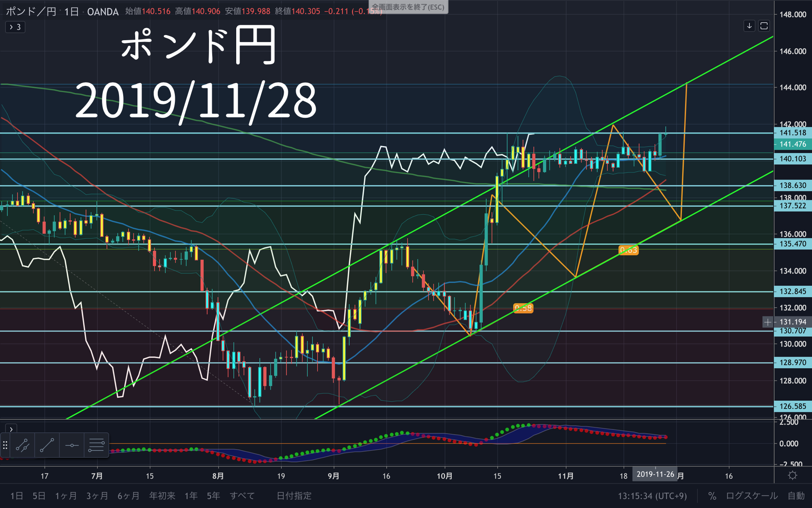Set range to 年初来
This screenshot has width=812, height=508.
coord(162,496)
